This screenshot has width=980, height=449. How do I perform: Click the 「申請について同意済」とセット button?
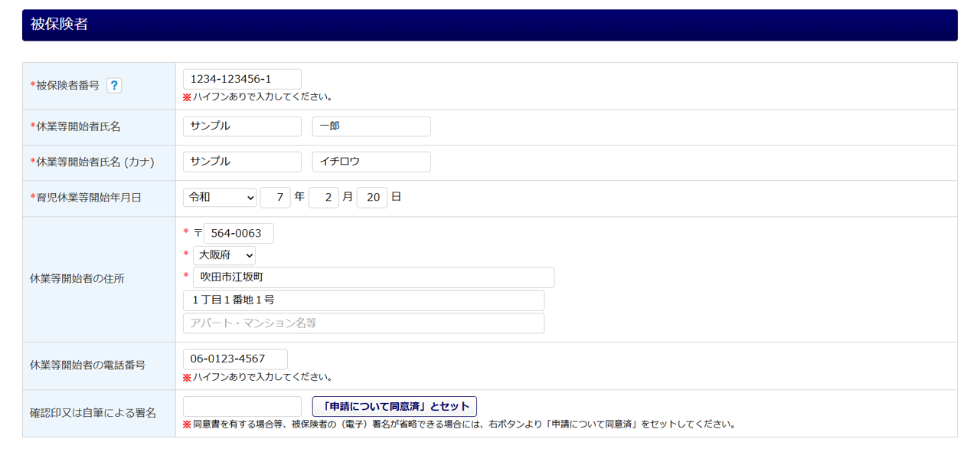coord(394,407)
